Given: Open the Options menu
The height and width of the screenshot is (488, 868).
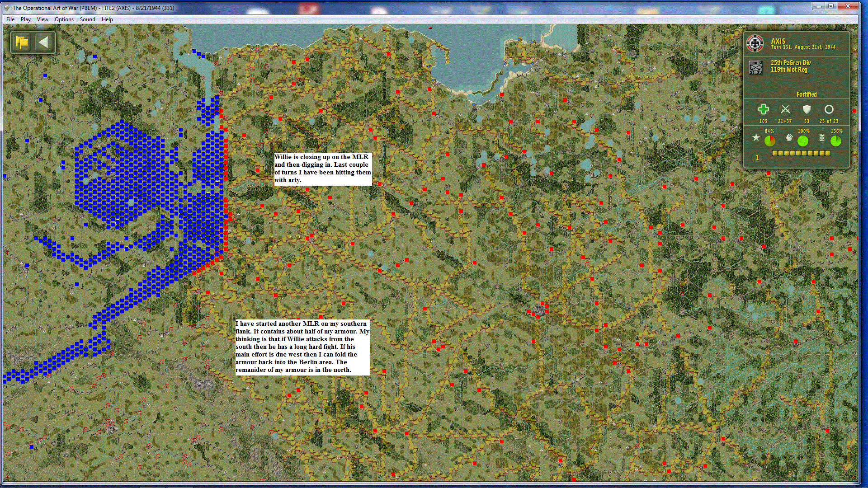Looking at the screenshot, I should (x=64, y=19).
